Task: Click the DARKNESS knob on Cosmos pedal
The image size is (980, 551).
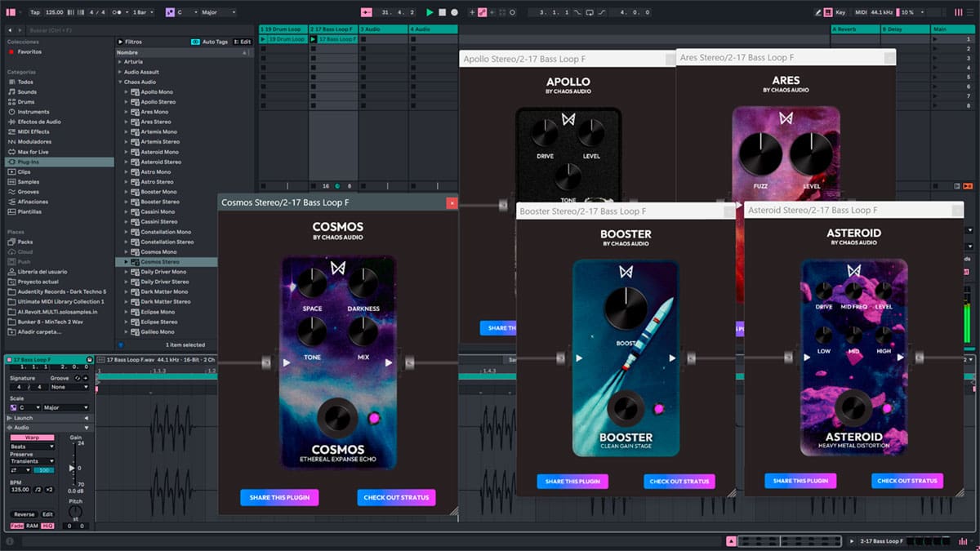Action: point(363,284)
